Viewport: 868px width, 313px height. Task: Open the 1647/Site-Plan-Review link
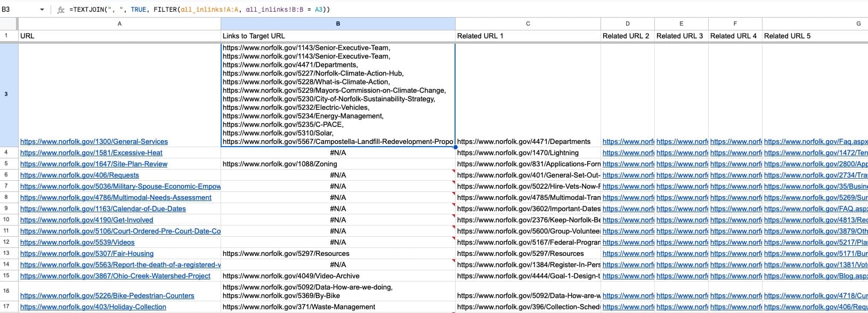[x=94, y=164]
